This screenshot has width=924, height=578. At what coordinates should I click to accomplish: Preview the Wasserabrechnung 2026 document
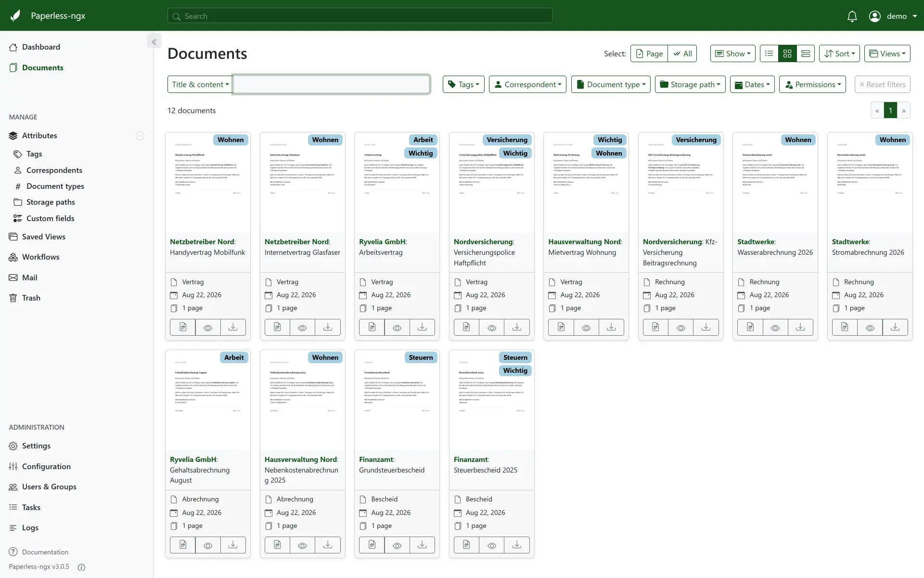775,328
